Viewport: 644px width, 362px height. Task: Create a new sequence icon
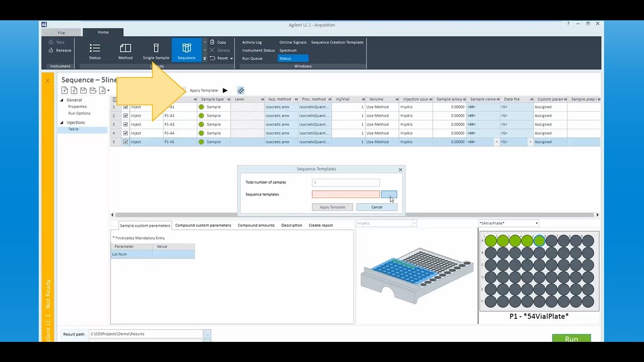tap(64, 90)
